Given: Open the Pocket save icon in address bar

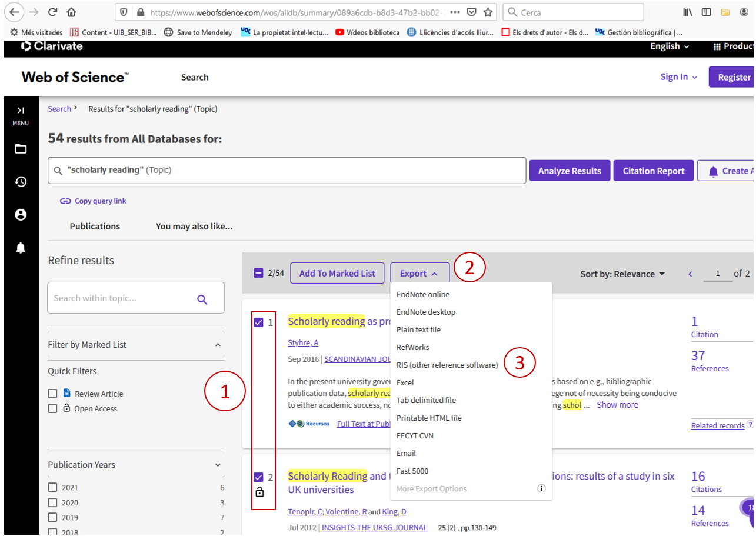Looking at the screenshot, I should pos(471,12).
